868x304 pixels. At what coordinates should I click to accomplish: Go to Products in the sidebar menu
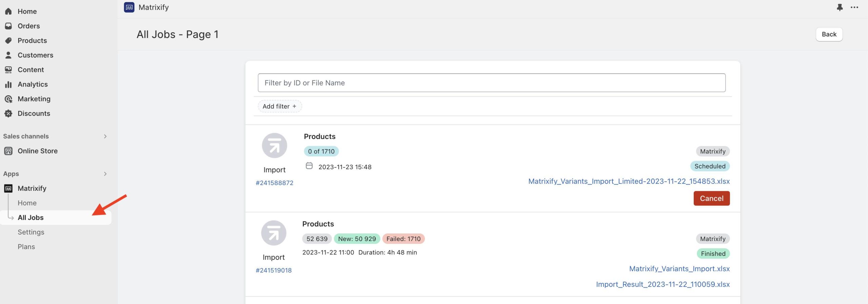[x=32, y=40]
